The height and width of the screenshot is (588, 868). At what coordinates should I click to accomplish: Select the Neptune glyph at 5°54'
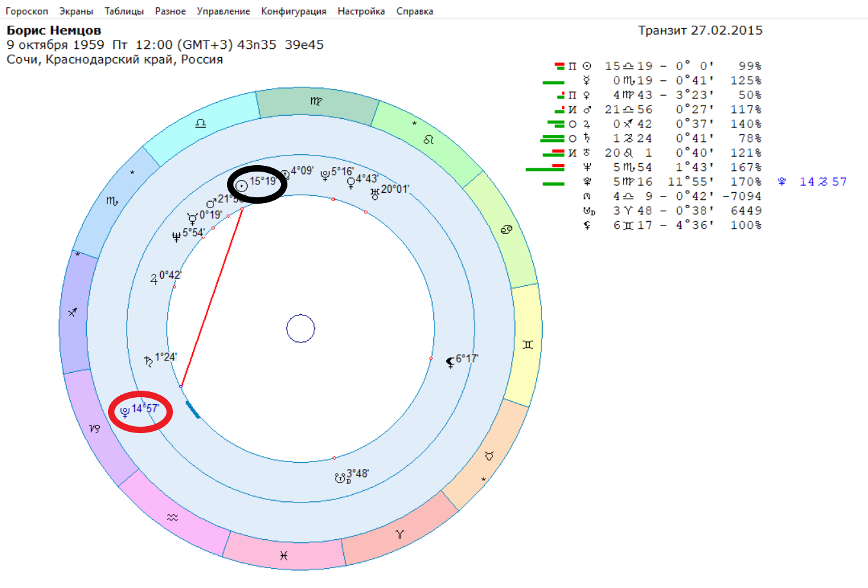click(176, 236)
